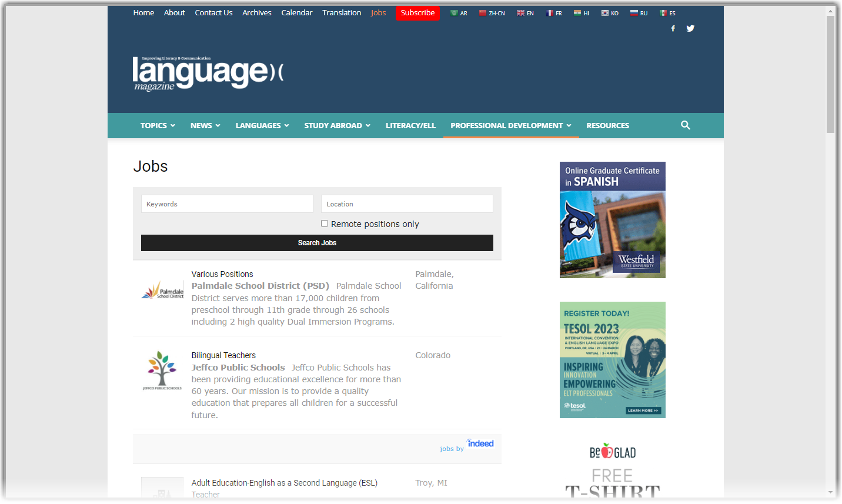Open the TESOL 2023 registration ad
The image size is (842, 504).
coord(613,360)
